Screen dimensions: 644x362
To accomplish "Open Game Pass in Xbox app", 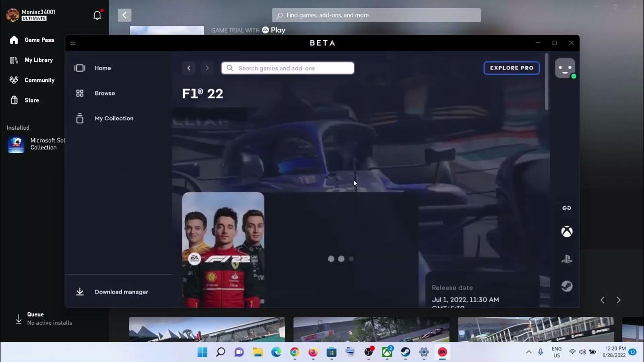I will pyautogui.click(x=32, y=40).
